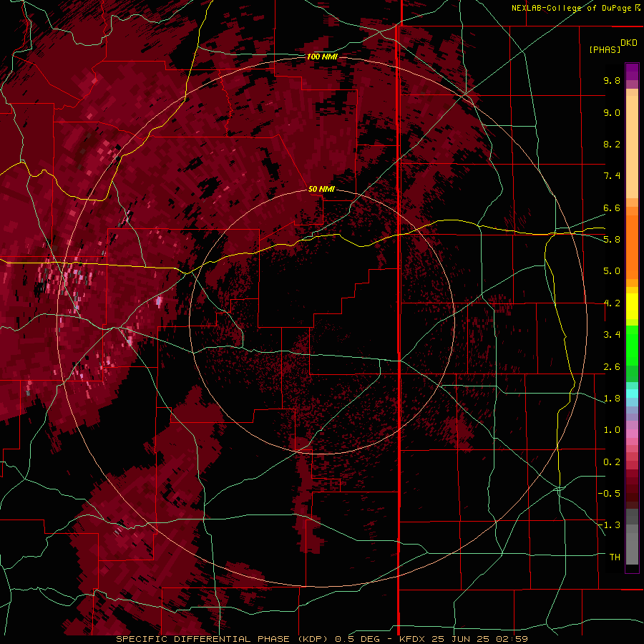
Task: Click the [PHAS] legend heading
Action: tap(605, 49)
